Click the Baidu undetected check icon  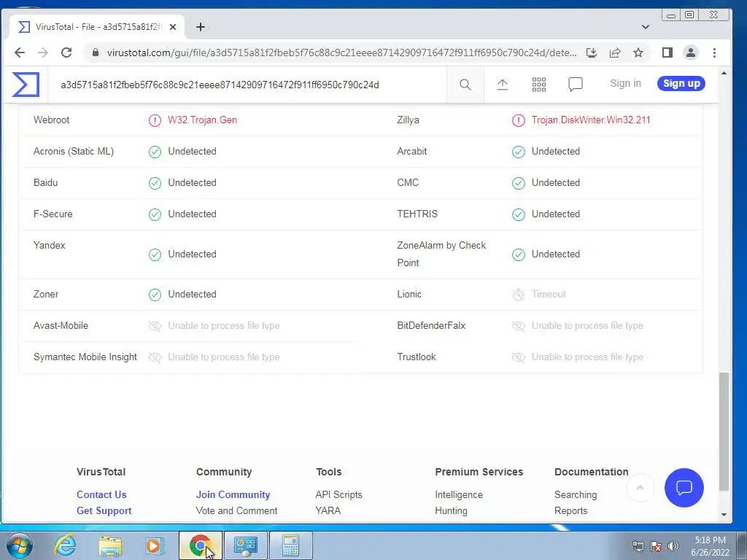tap(155, 183)
